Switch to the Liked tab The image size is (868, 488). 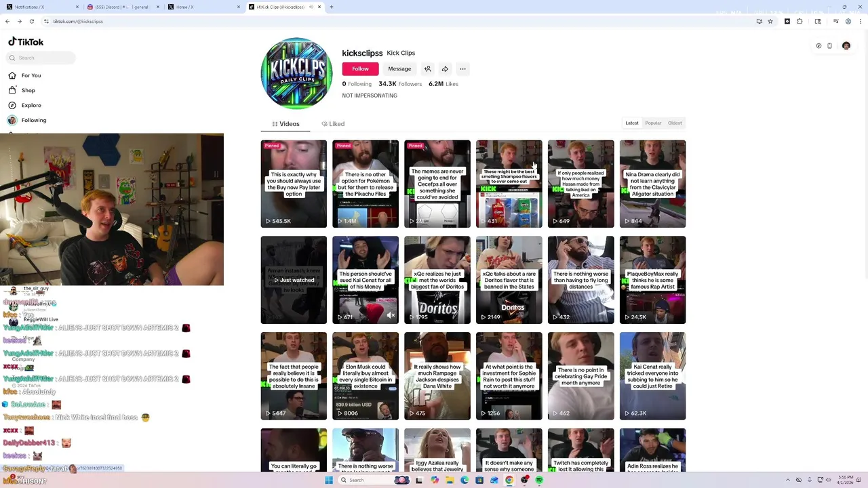point(333,124)
